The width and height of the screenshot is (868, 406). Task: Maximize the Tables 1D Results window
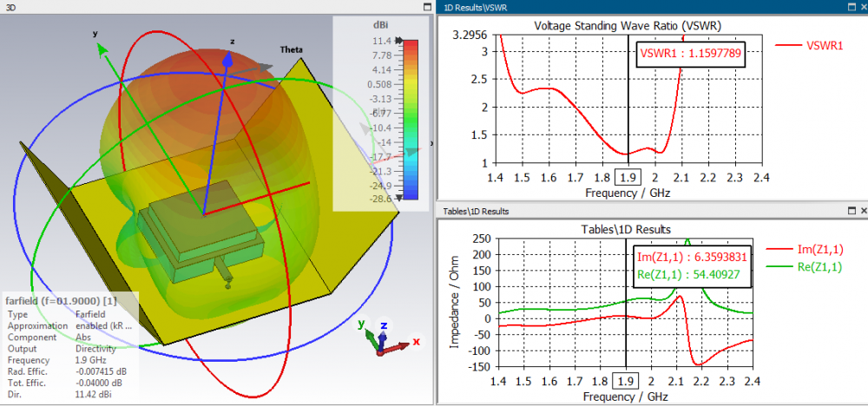tap(852, 211)
